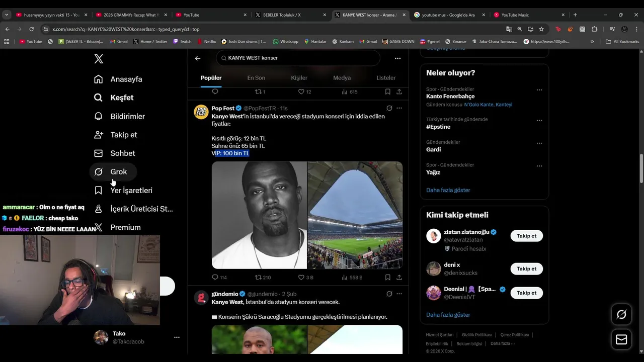Open Takip et sidebar item
644x362 pixels.
(x=116, y=135)
